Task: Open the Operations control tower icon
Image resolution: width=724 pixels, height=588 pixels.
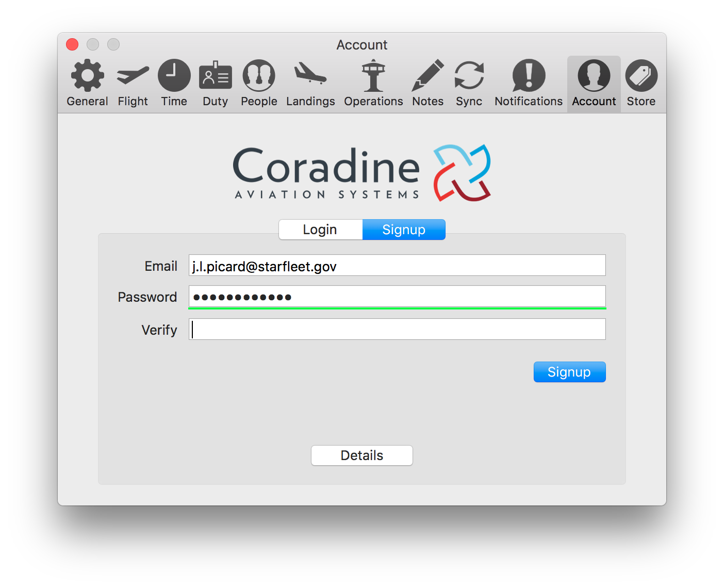Action: (x=373, y=75)
